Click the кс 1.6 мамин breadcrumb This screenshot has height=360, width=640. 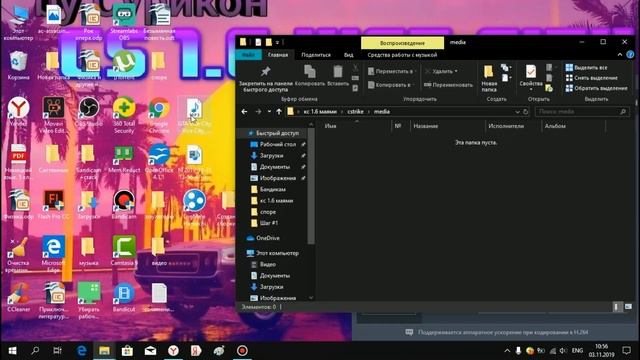tap(320, 111)
